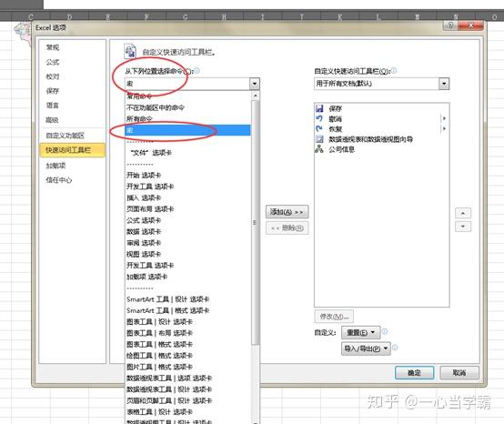Click the info icon next to 导入/导出 button

point(396,348)
